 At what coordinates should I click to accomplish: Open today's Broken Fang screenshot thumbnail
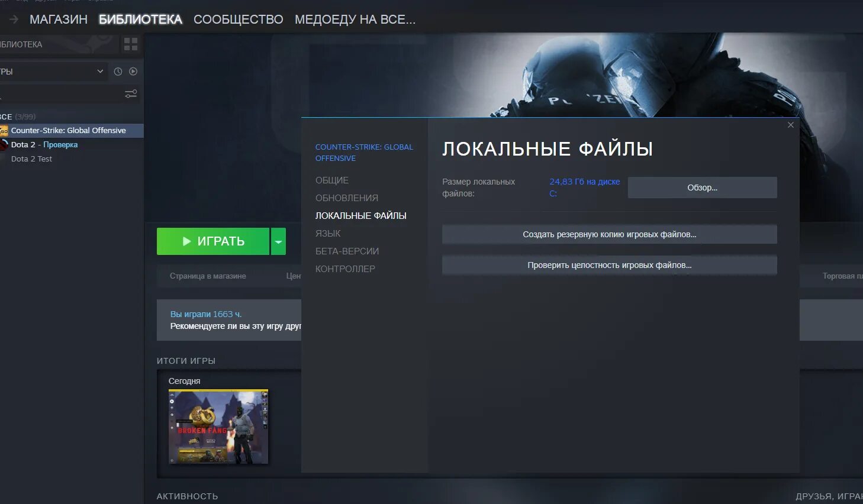pos(218,427)
